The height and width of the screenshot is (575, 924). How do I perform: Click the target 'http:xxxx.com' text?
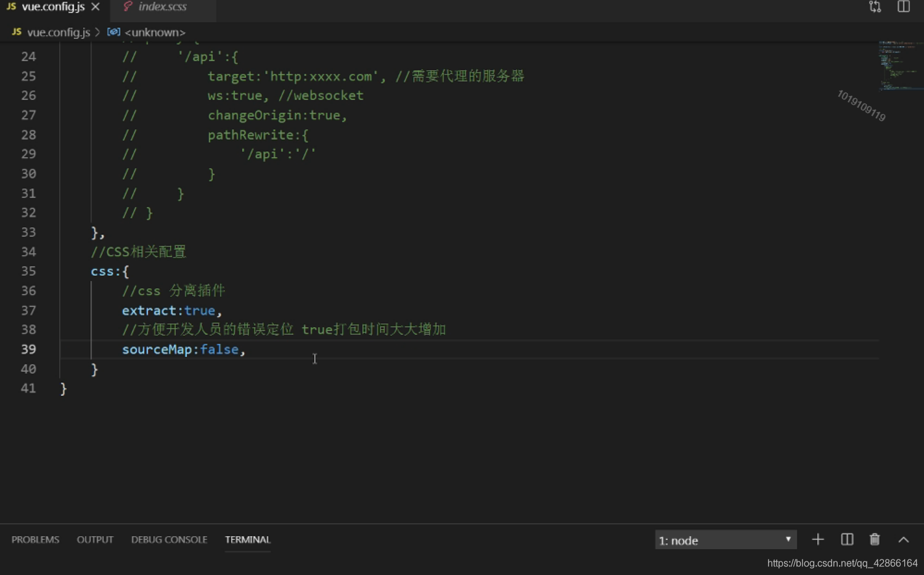pos(321,76)
